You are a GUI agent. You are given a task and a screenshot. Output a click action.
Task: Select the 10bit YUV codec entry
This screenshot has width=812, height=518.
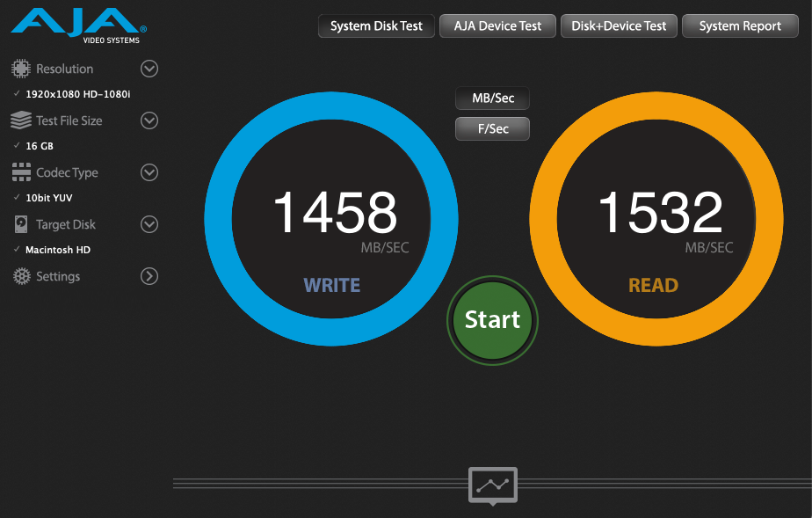[49, 198]
